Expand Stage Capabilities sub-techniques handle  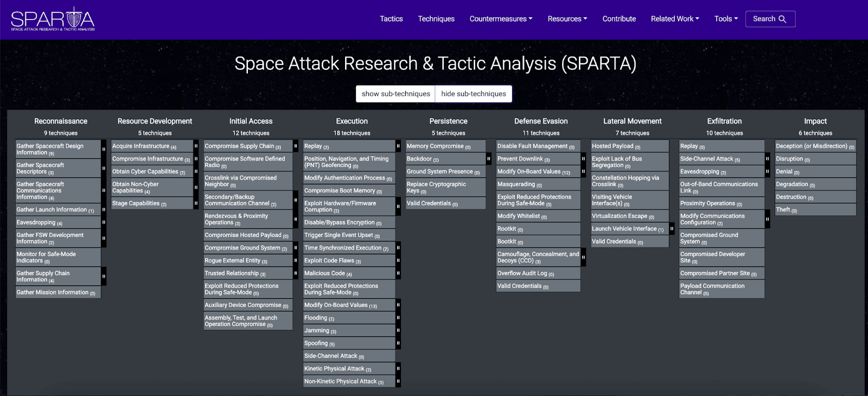[x=196, y=203]
